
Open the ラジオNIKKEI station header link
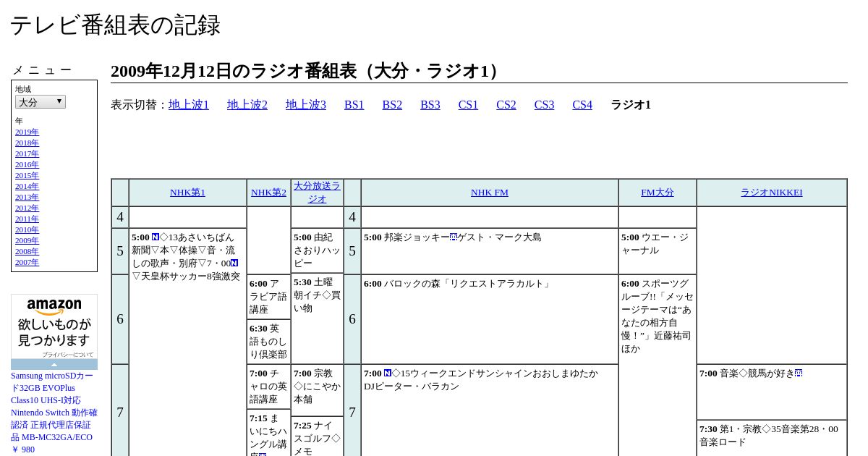(x=771, y=193)
